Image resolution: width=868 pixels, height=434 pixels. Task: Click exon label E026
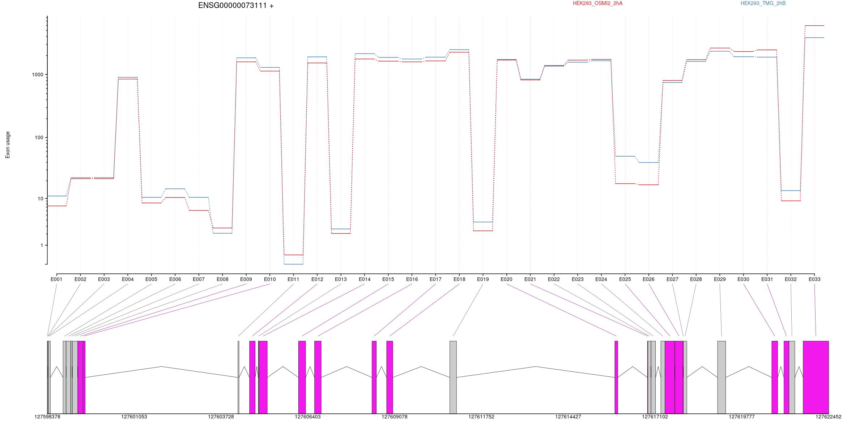648,279
